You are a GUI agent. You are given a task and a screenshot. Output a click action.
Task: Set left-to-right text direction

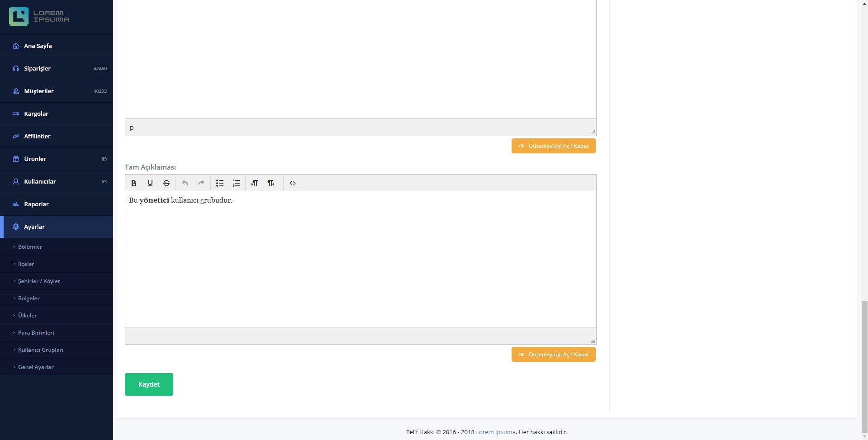click(255, 183)
